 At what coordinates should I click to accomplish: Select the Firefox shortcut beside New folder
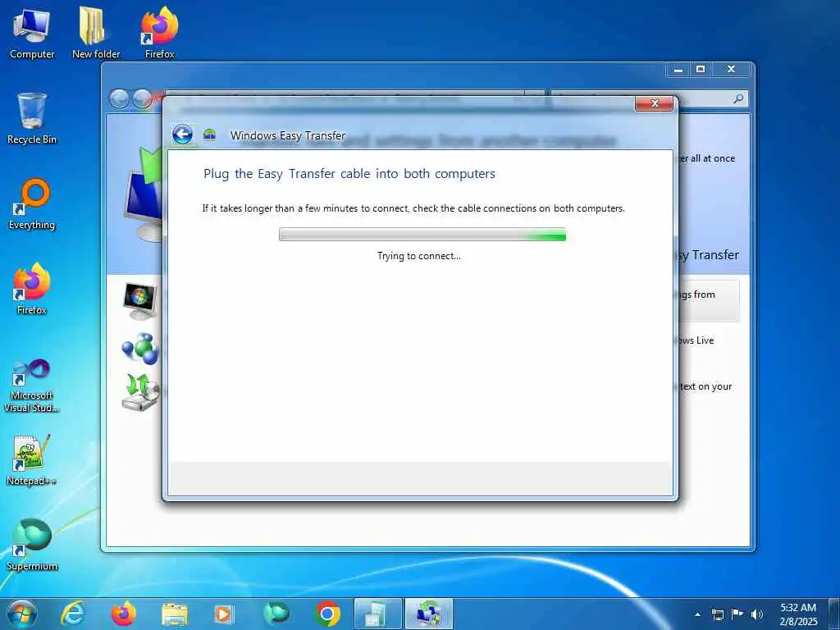(159, 34)
